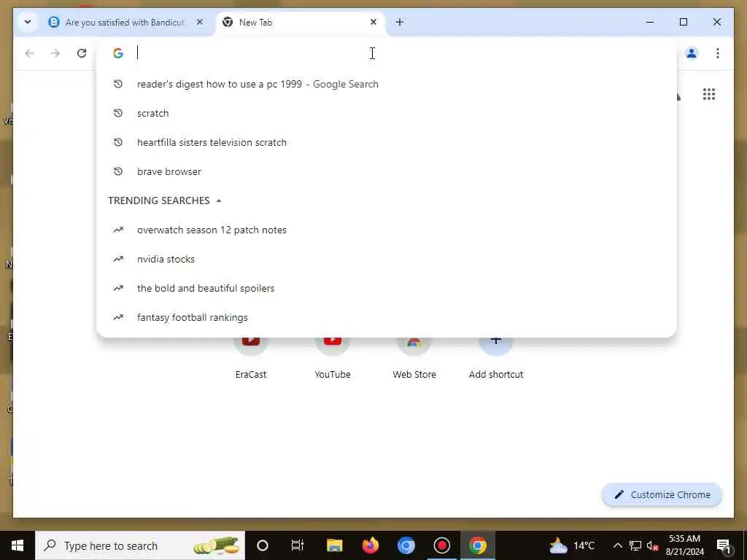Click the Windows Start button
The image size is (747, 560).
(18, 545)
